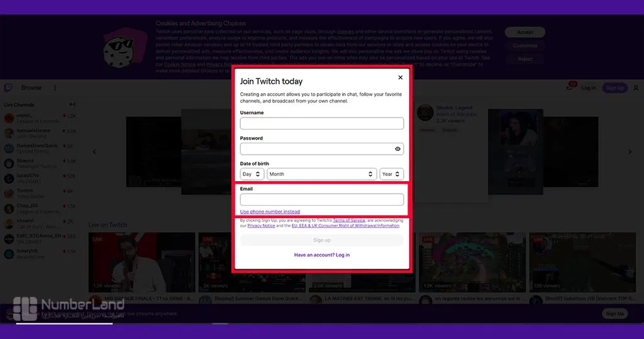
Task: Toggle password visibility eye icon
Action: coord(397,149)
